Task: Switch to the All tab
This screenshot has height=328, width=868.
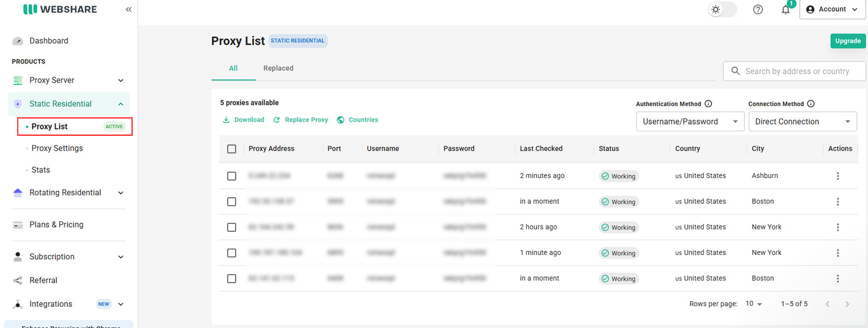Action: tap(233, 68)
